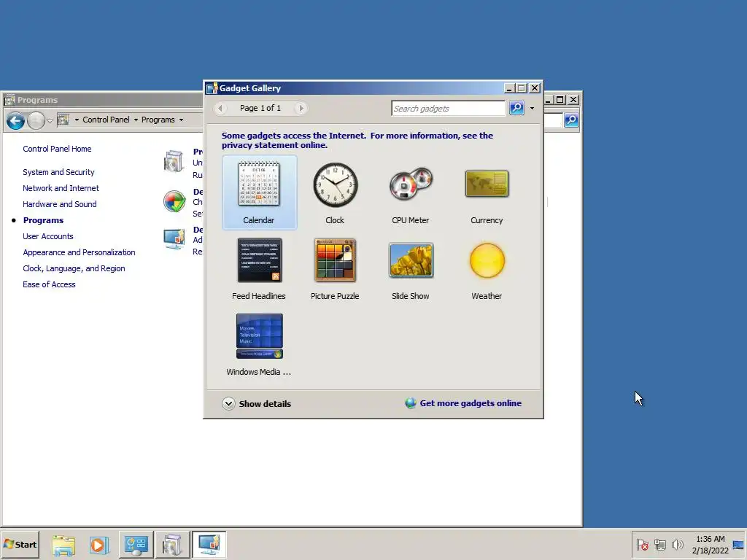Open Hardware and Sound category
The height and width of the screenshot is (560, 747).
click(x=60, y=204)
